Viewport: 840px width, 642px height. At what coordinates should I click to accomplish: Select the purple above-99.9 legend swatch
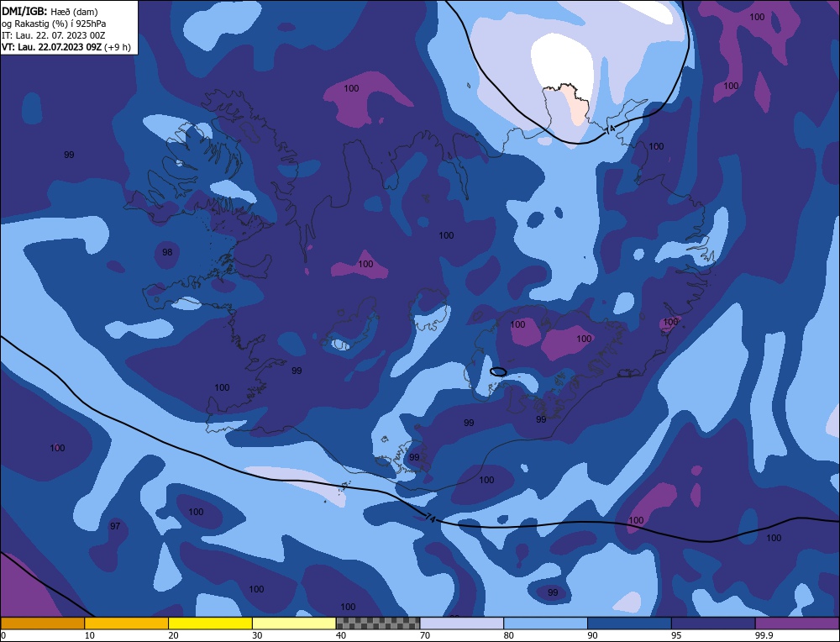(797, 624)
